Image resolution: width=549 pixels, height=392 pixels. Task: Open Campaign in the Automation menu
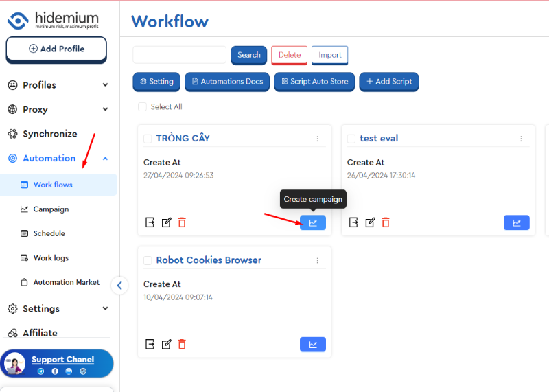(51, 209)
